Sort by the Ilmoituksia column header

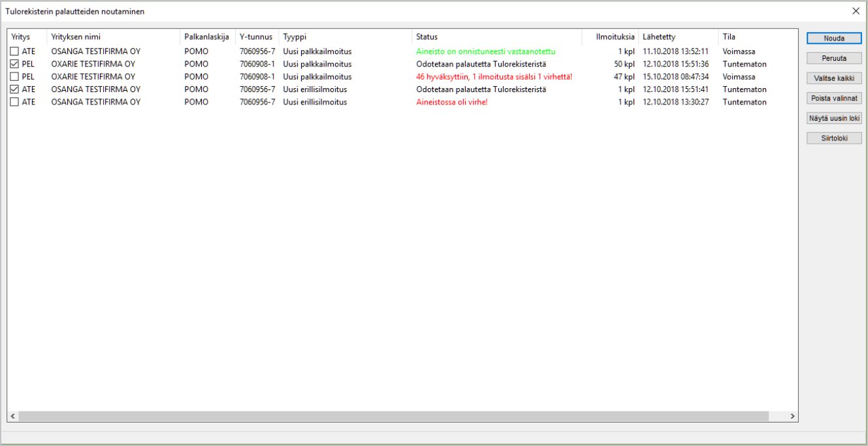[610, 37]
